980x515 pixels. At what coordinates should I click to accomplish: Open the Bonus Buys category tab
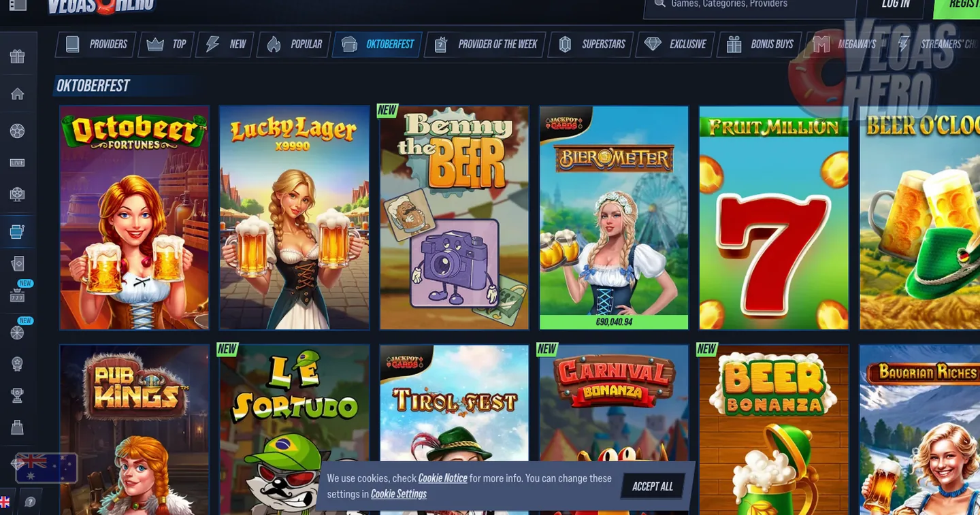759,44
